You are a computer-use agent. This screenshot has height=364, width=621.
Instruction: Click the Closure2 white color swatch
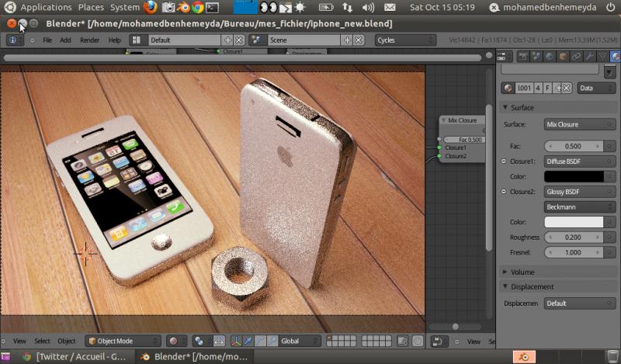click(574, 222)
